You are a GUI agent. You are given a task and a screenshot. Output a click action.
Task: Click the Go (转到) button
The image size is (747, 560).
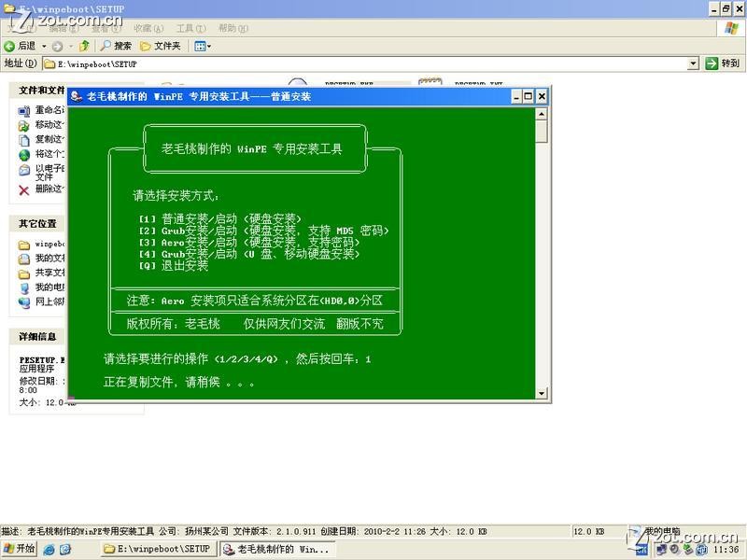723,63
